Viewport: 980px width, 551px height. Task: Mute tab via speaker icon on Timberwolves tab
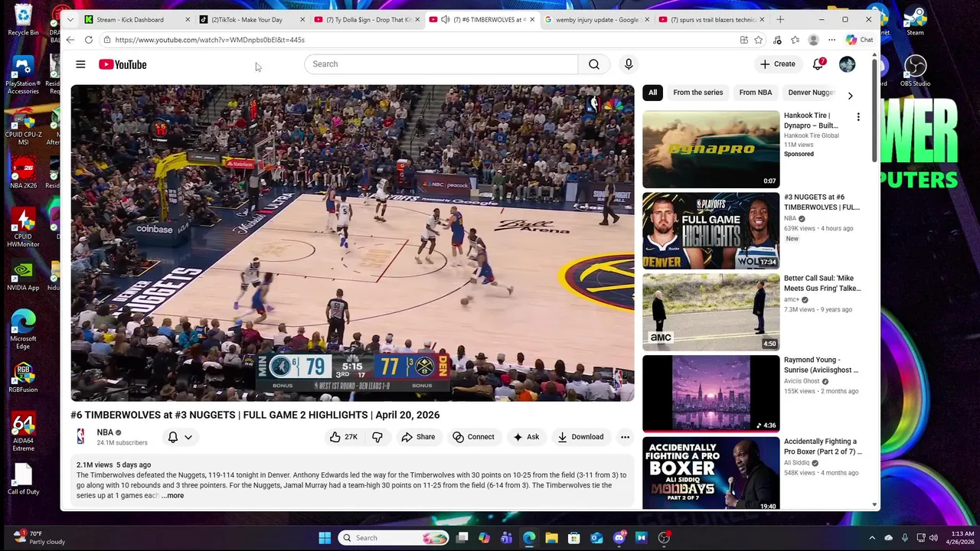tap(445, 19)
